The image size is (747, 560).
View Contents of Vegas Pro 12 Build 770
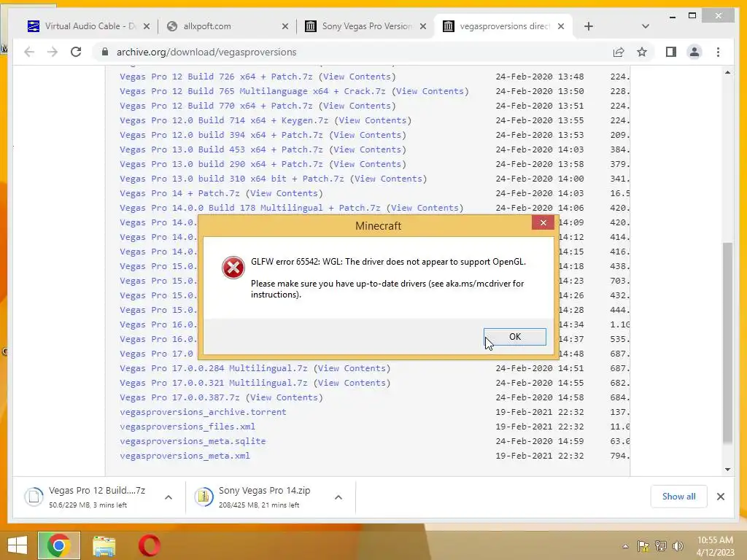pyautogui.click(x=357, y=106)
